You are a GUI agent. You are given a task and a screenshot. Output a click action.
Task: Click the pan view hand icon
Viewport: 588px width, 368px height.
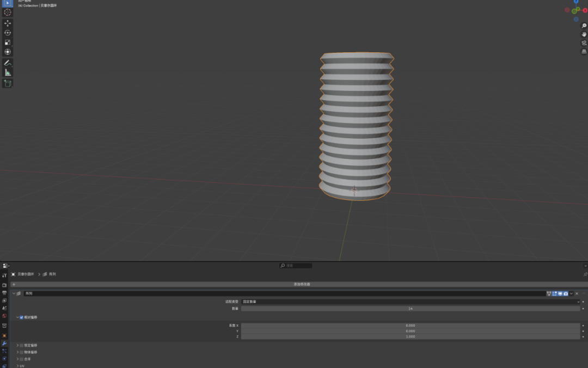point(584,34)
